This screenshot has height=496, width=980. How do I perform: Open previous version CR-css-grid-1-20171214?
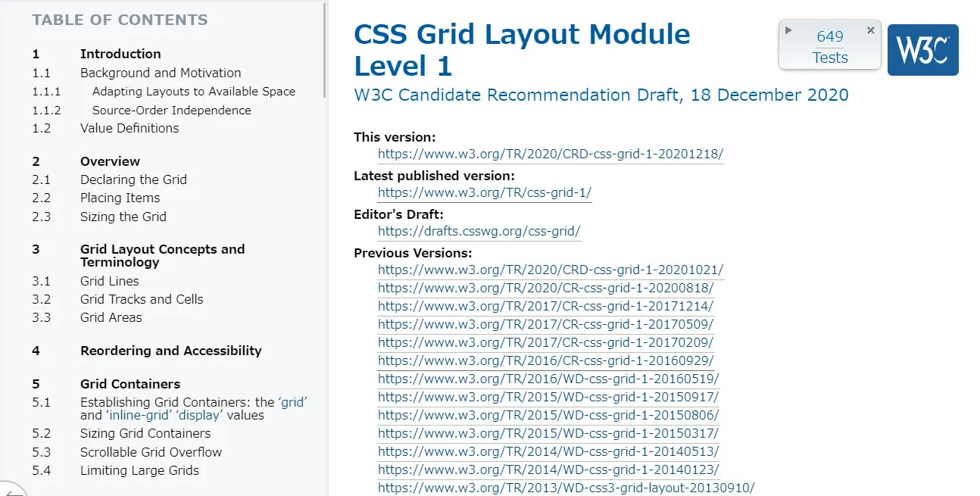[x=545, y=306]
